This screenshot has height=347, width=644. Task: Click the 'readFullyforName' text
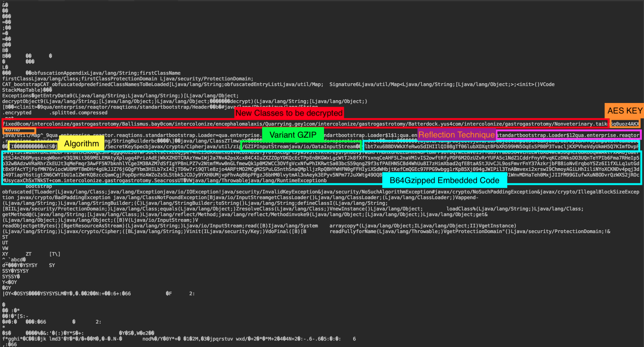click(353, 231)
